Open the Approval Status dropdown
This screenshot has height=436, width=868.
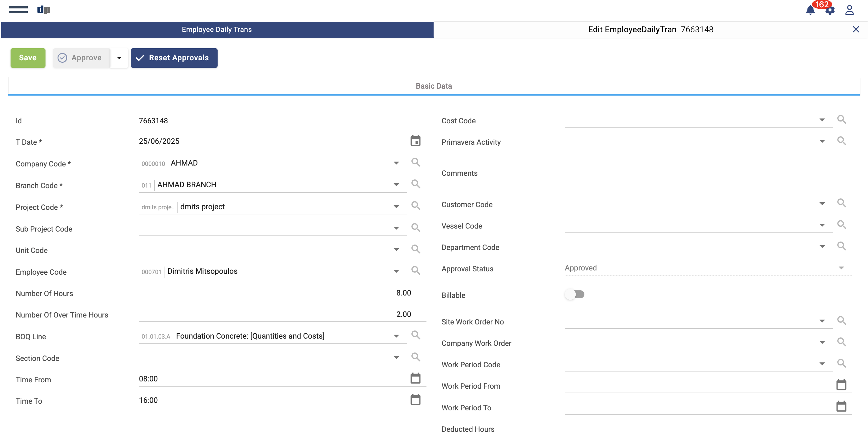pos(841,268)
